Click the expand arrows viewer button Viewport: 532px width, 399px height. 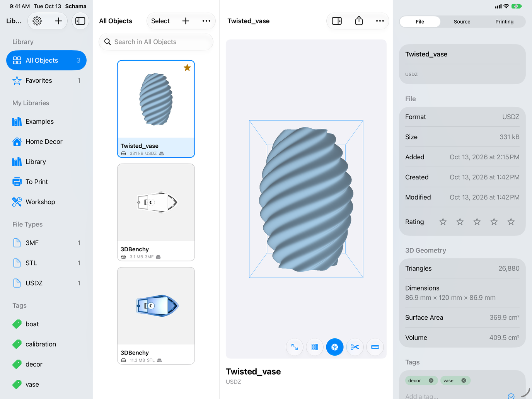pyautogui.click(x=295, y=347)
